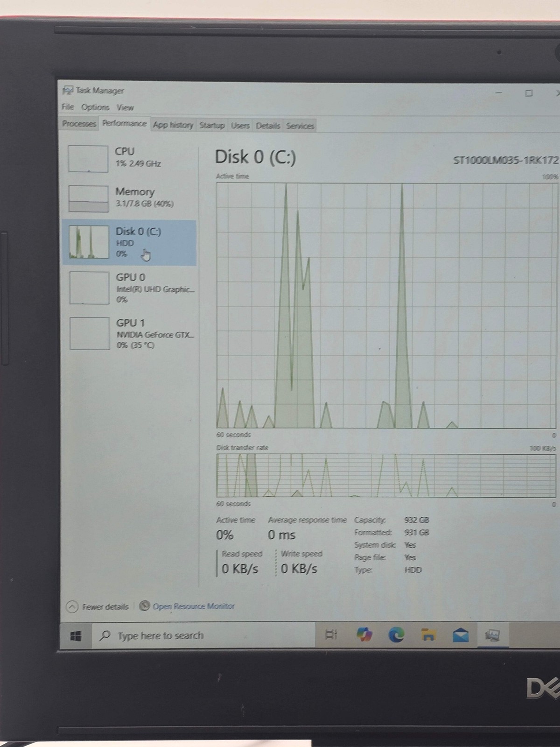This screenshot has height=747, width=560.
Task: Click the Capacity 932 GB value
Action: pyautogui.click(x=417, y=520)
